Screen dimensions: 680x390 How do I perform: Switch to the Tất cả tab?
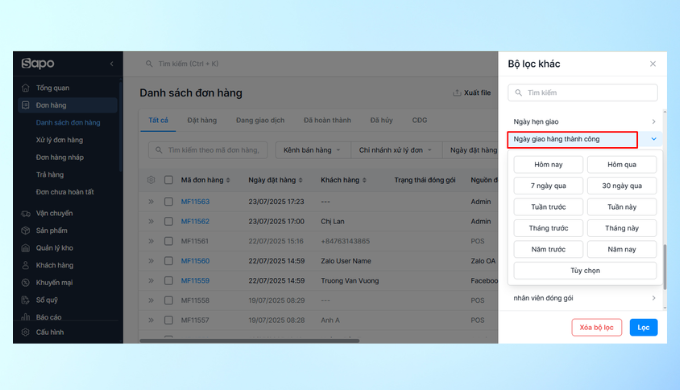point(158,120)
